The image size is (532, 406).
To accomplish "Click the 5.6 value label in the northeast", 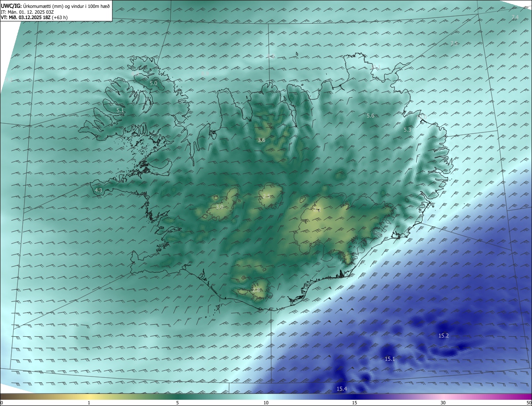I will click(x=370, y=116).
